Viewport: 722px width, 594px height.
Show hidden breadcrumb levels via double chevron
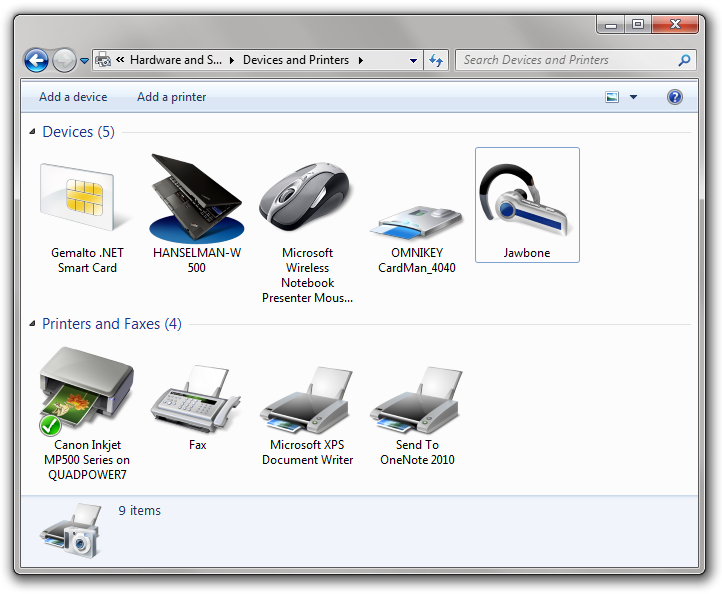120,60
